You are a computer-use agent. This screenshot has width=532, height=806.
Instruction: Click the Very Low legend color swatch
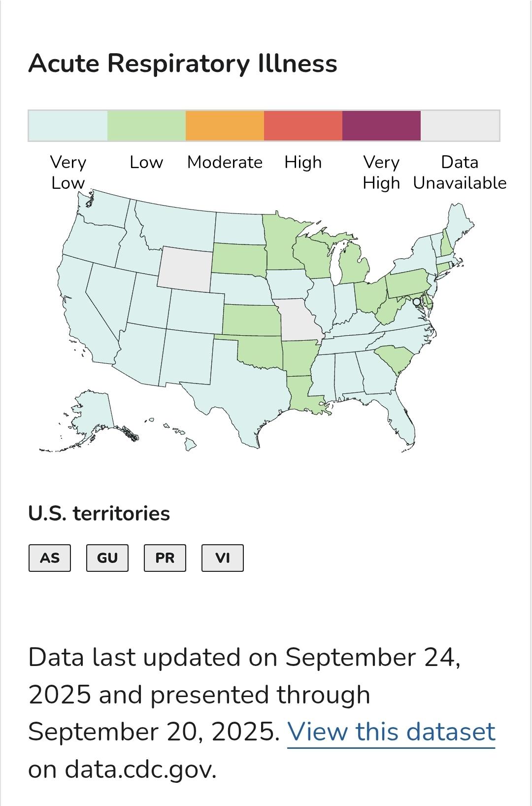pyautogui.click(x=68, y=126)
